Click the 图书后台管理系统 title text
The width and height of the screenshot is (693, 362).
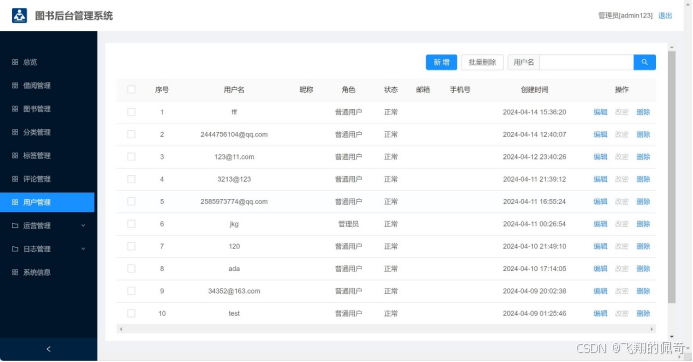point(74,16)
